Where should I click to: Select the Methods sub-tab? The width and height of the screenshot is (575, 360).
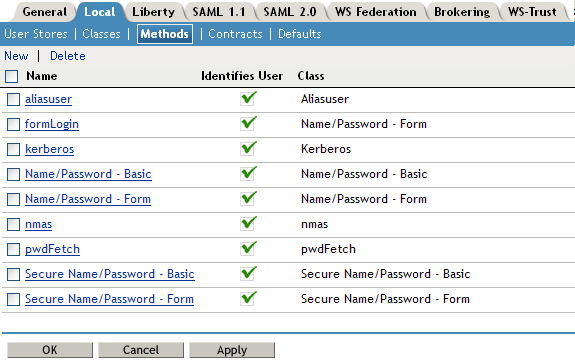coord(165,34)
